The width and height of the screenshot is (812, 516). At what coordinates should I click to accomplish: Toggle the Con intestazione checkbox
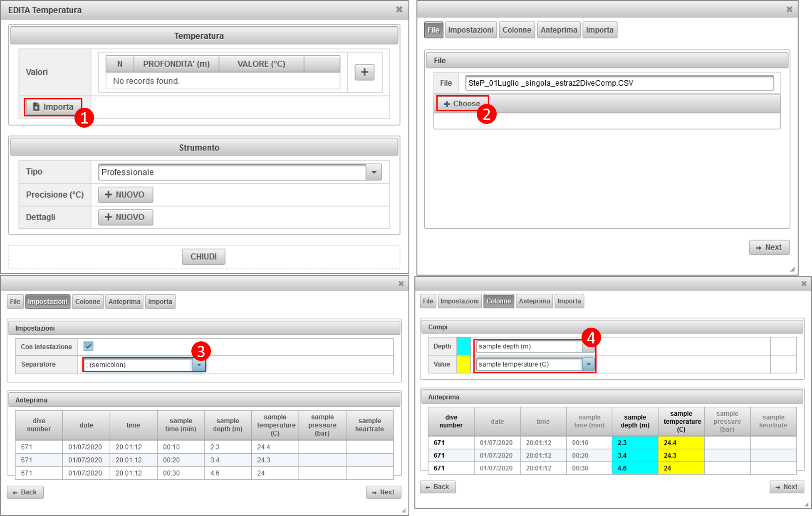click(88, 346)
